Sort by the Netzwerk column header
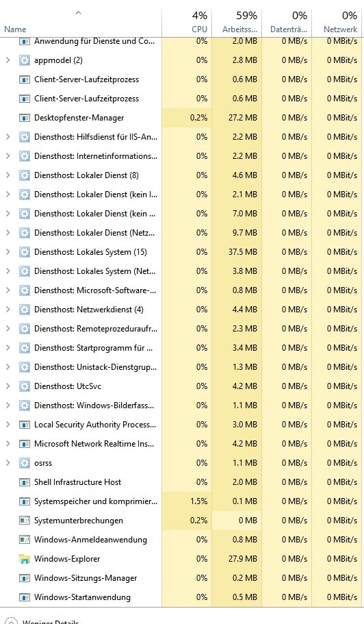 pos(340,29)
